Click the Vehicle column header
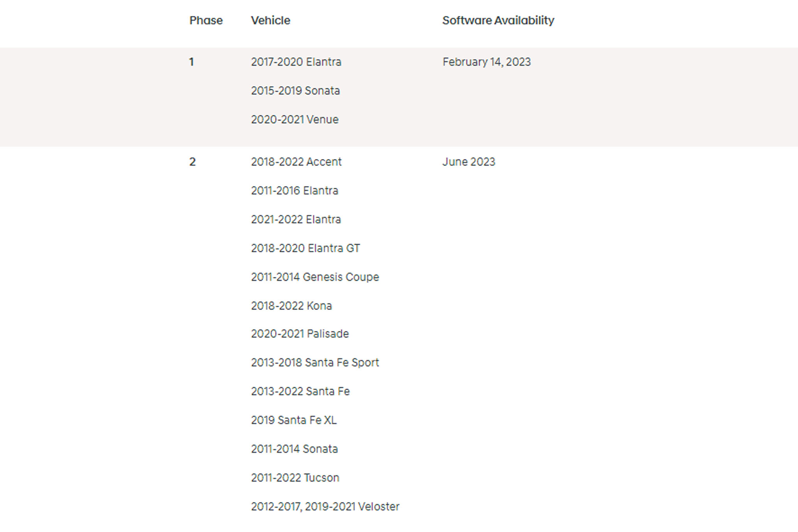 point(270,20)
